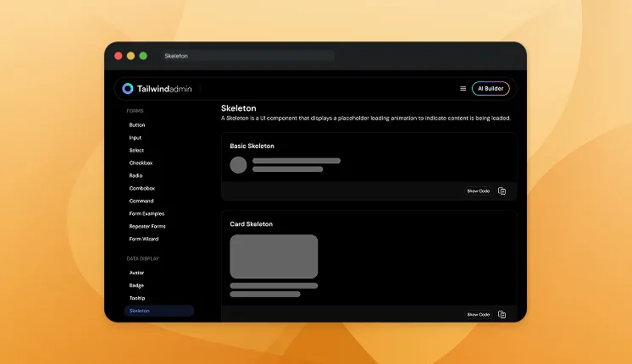
Task: Click the AI Builder button
Action: point(491,89)
